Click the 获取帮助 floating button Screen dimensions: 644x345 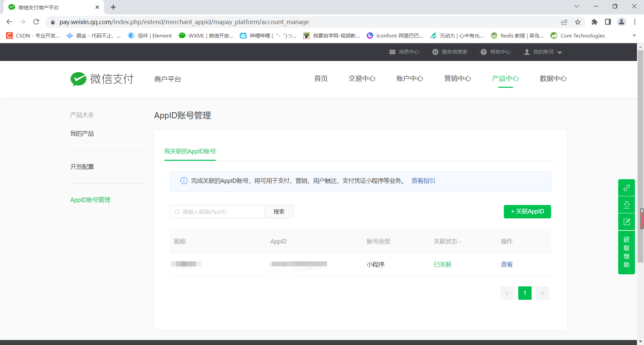tap(627, 252)
